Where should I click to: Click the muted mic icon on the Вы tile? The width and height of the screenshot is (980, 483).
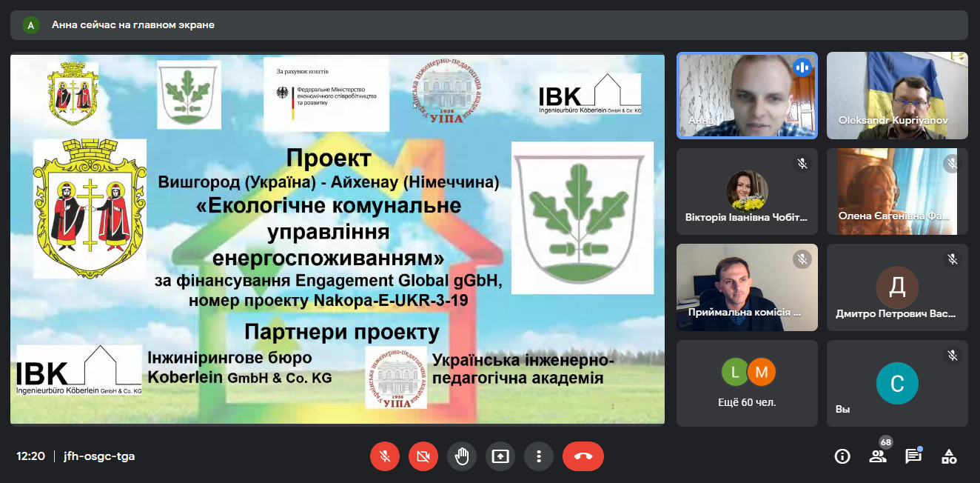point(953,356)
